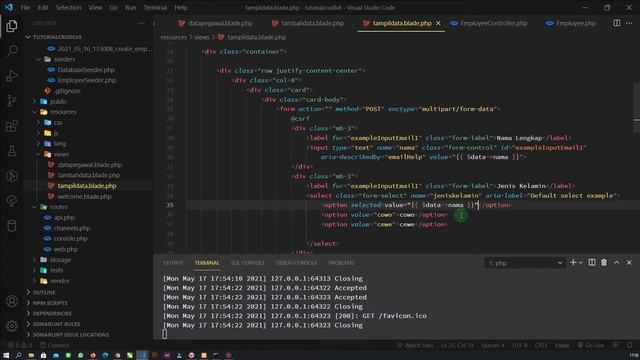This screenshot has height=360, width=640.
Task: Split the terminal panel
Action: click(591, 263)
